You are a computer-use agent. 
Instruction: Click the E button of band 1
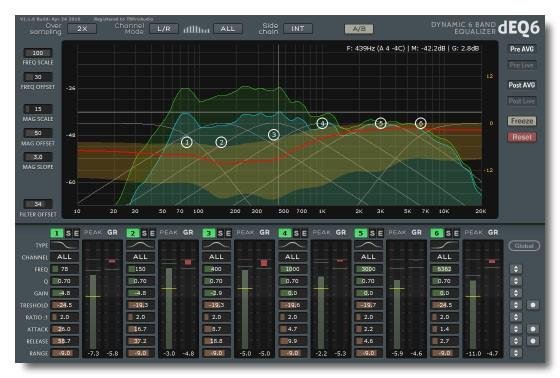click(76, 233)
